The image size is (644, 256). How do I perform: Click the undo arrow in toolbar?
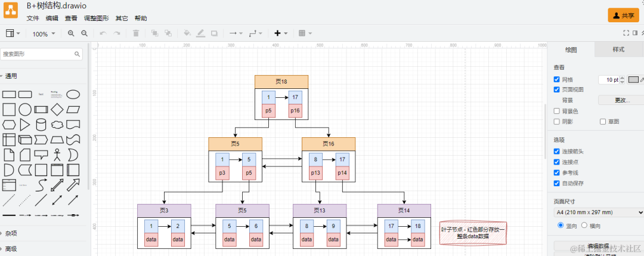click(103, 33)
